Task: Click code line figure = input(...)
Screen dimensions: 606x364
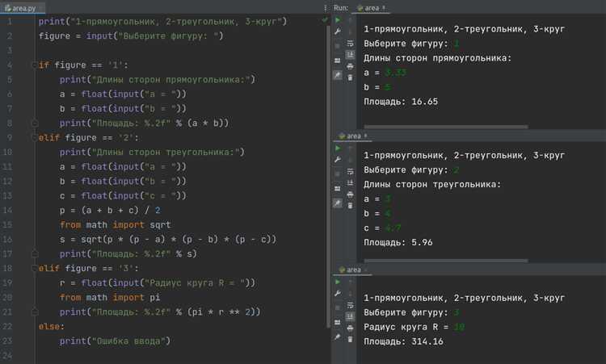Action: (131, 36)
